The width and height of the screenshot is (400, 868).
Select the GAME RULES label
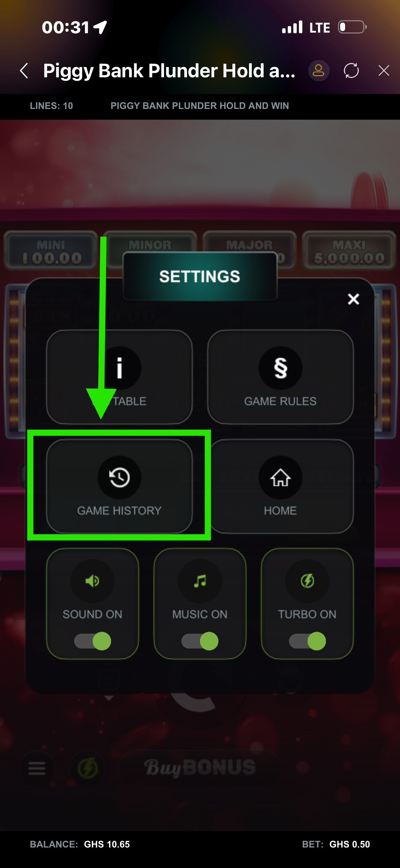pyautogui.click(x=280, y=401)
